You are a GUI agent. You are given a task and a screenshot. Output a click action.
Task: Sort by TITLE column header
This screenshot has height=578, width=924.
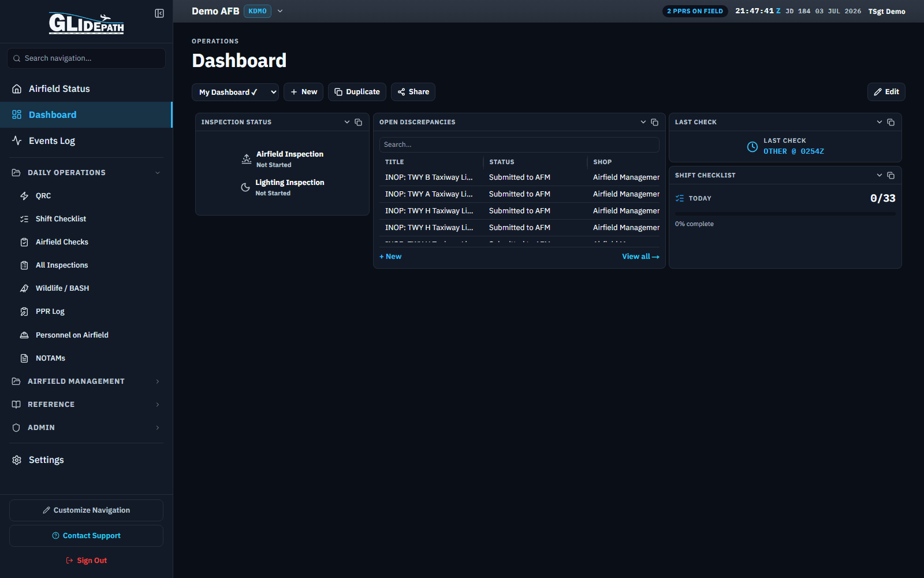point(394,162)
